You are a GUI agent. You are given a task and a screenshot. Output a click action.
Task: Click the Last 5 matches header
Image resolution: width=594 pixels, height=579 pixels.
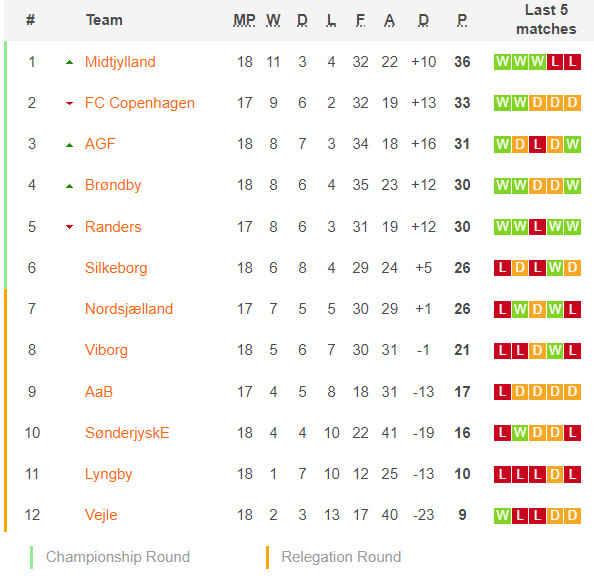546,19
